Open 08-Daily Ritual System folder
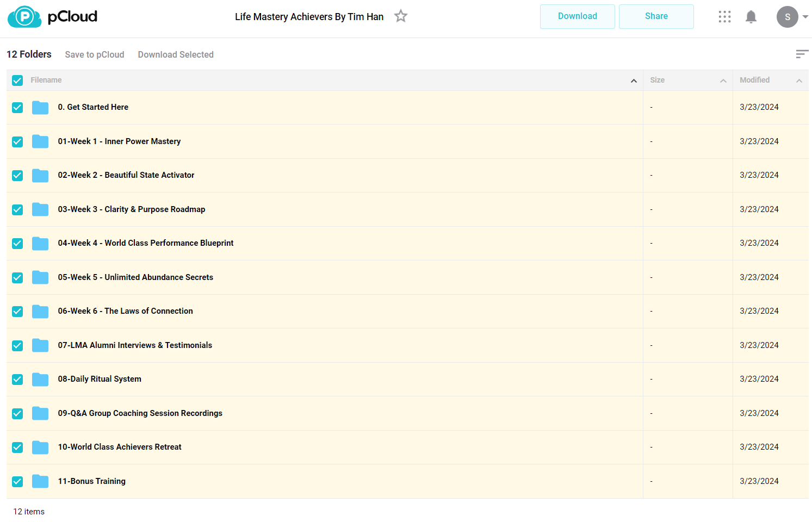 (x=100, y=379)
